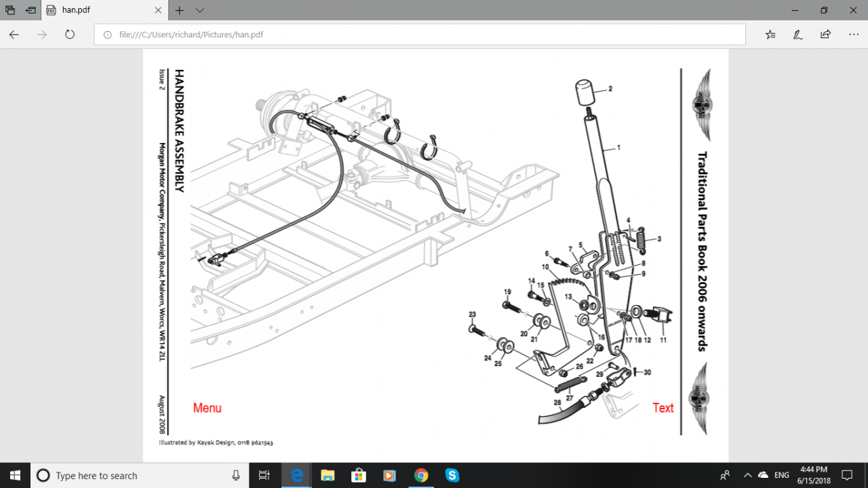
Task: Open the tabs you've set aside
Action: click(10, 10)
